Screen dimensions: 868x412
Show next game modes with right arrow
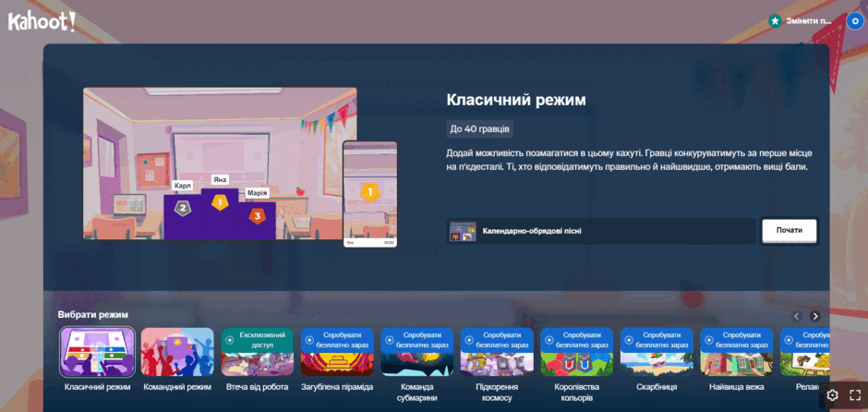tap(814, 316)
